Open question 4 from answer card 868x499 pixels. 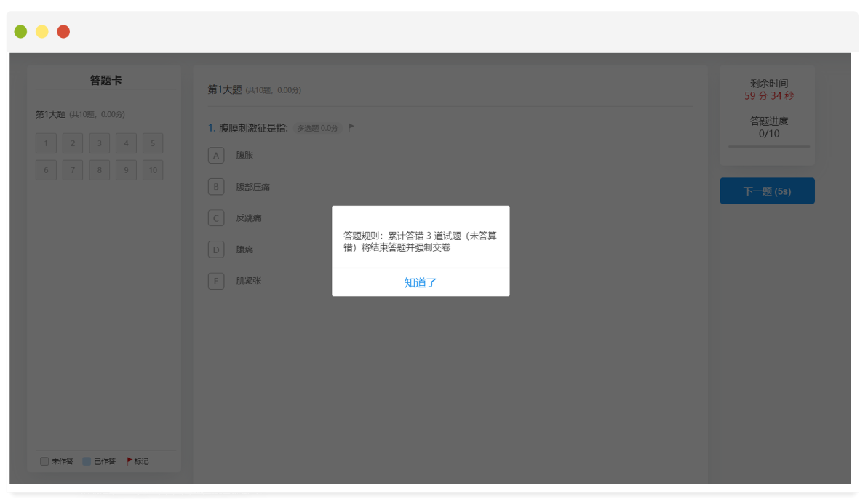point(126,143)
